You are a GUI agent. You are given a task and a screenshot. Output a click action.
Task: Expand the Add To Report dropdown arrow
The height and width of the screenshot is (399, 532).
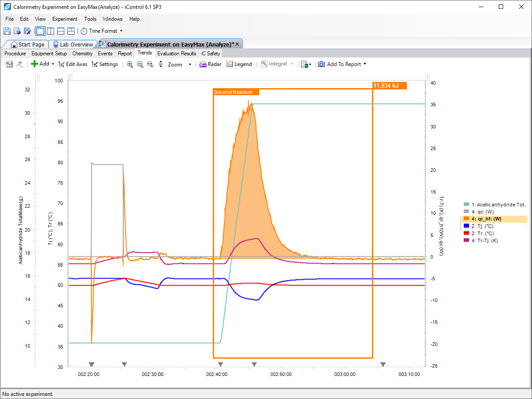[365, 64]
